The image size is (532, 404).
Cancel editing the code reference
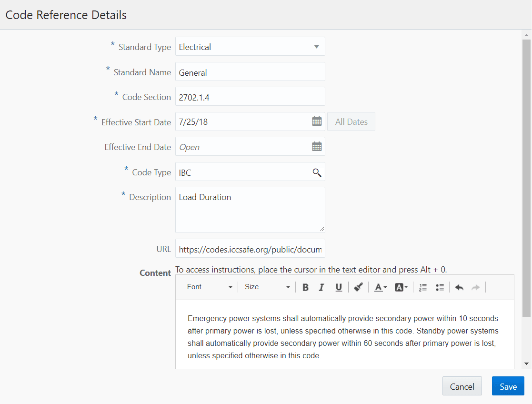click(462, 386)
